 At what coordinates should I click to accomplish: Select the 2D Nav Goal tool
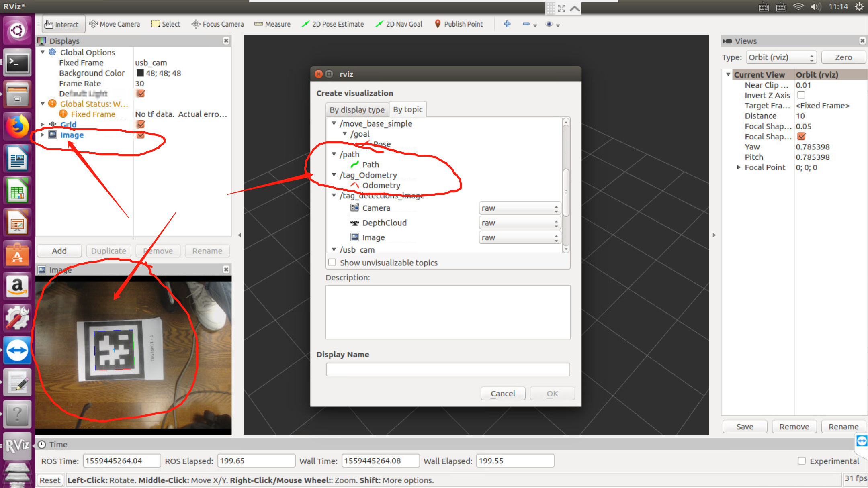(x=399, y=24)
